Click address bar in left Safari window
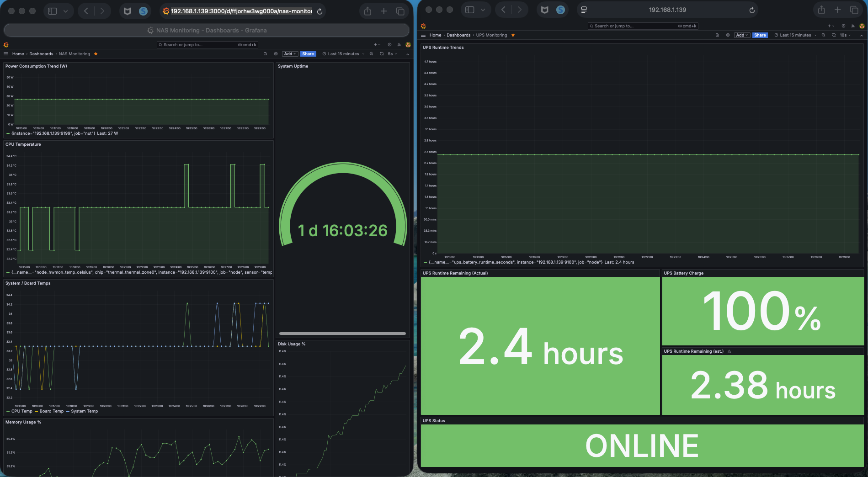 [x=241, y=11]
